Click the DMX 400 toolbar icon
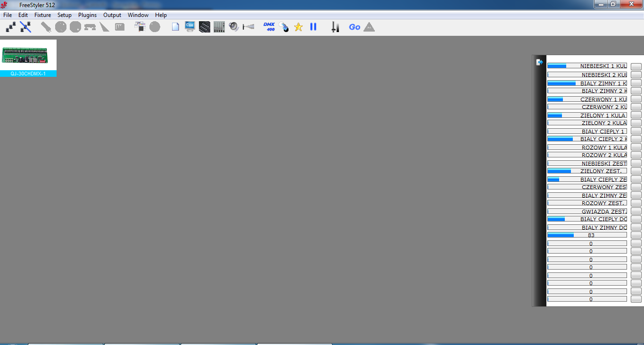 click(269, 27)
